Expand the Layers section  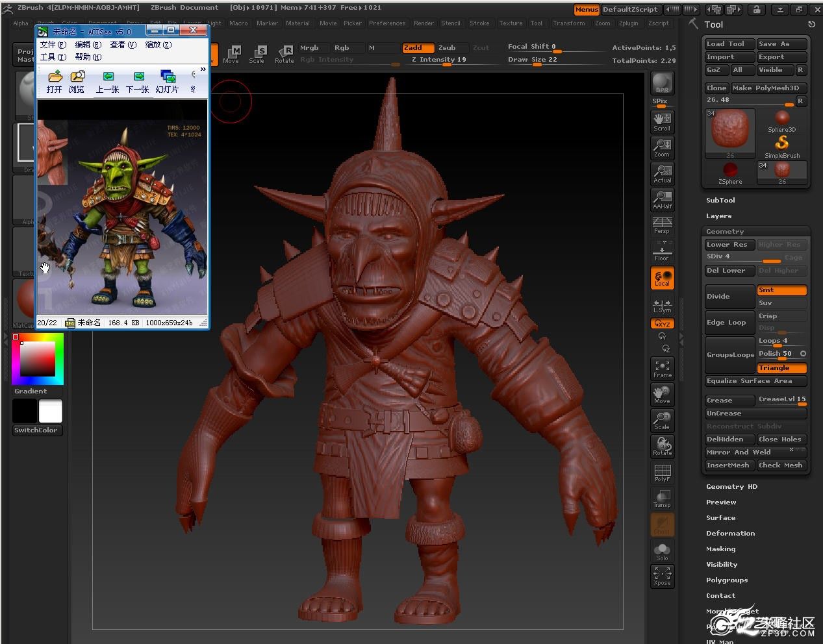click(x=718, y=216)
